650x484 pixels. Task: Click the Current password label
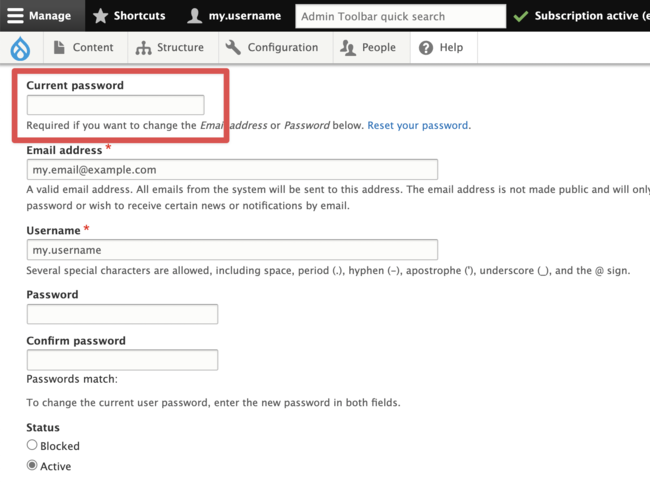click(x=75, y=85)
